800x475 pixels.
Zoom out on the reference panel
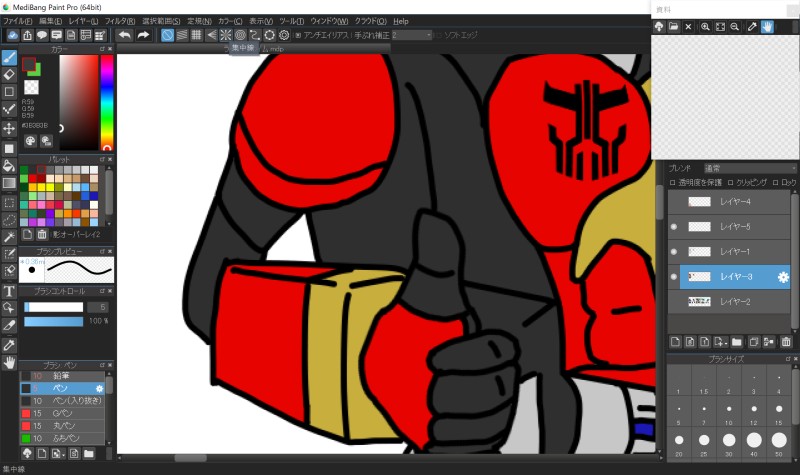(x=735, y=27)
